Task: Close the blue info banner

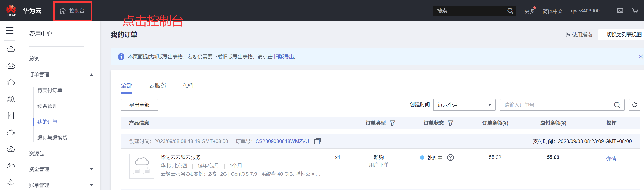Action: [x=640, y=56]
